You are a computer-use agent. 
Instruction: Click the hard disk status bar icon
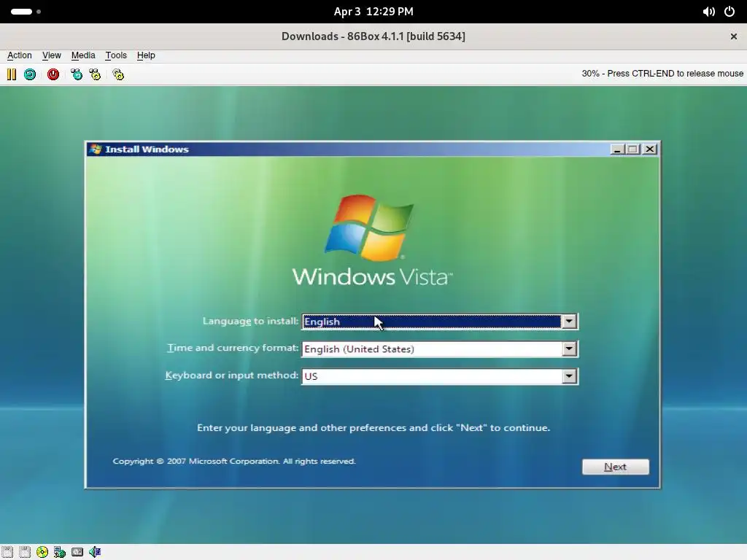coord(77,552)
